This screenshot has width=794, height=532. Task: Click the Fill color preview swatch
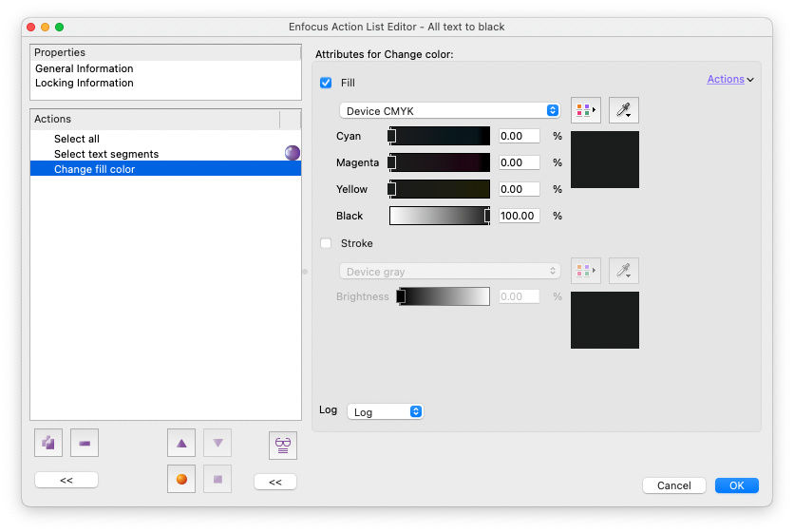(x=605, y=160)
